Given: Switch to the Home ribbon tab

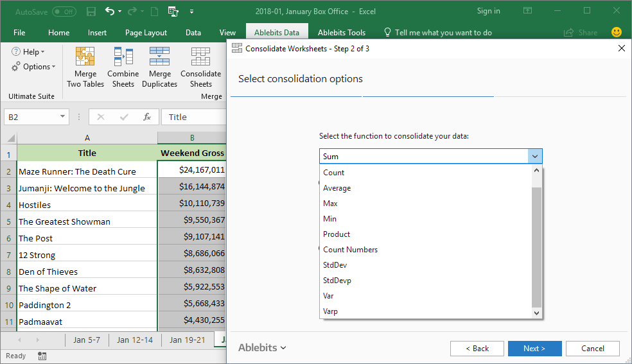Looking at the screenshot, I should tap(59, 33).
